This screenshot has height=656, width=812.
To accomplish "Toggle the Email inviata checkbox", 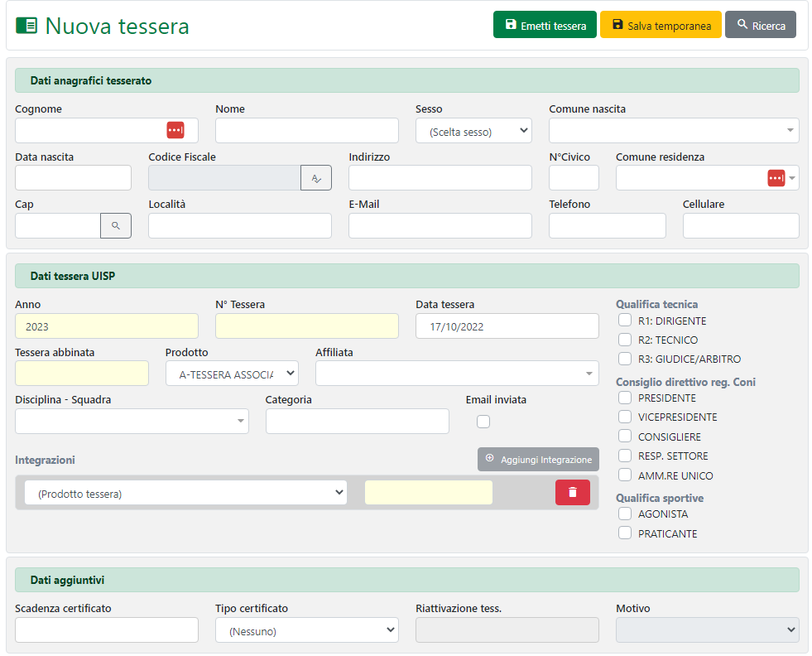I will 483,422.
